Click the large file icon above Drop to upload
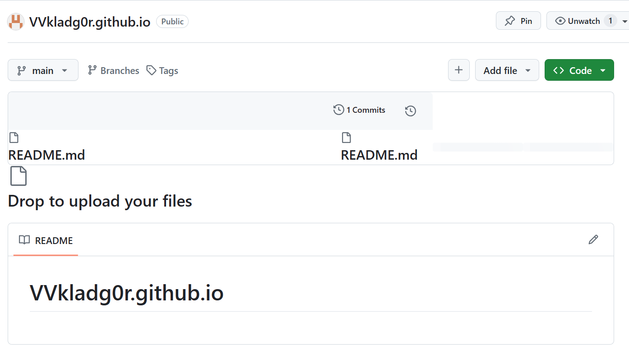Viewport: 629px width, 364px height. point(18,176)
